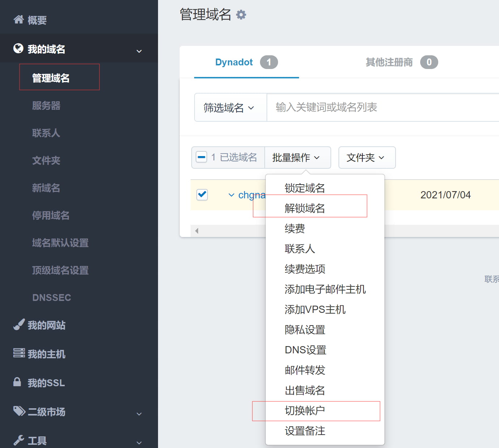This screenshot has height=448, width=499.
Task: Click the DNSSEC sidebar link
Action: coord(51,297)
